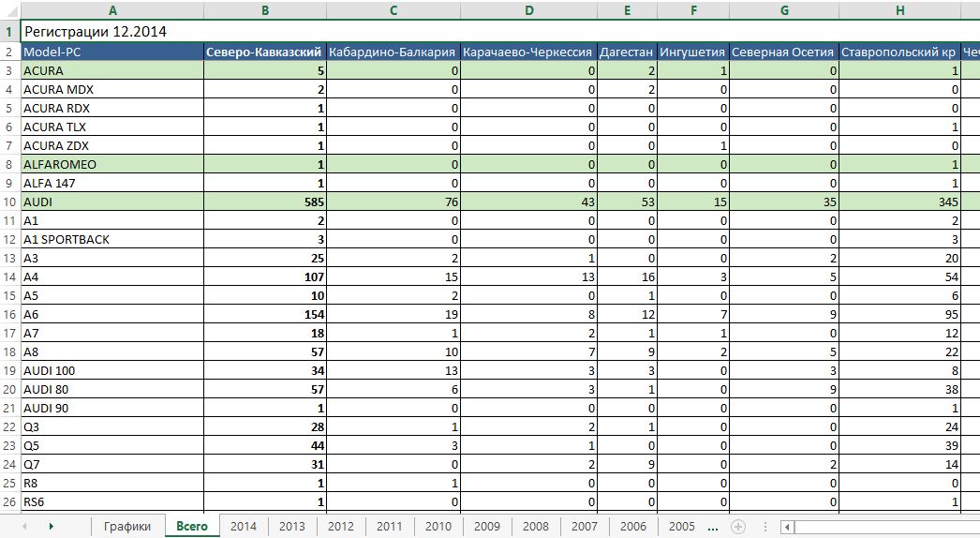Select the RS6 model cell

click(x=112, y=501)
